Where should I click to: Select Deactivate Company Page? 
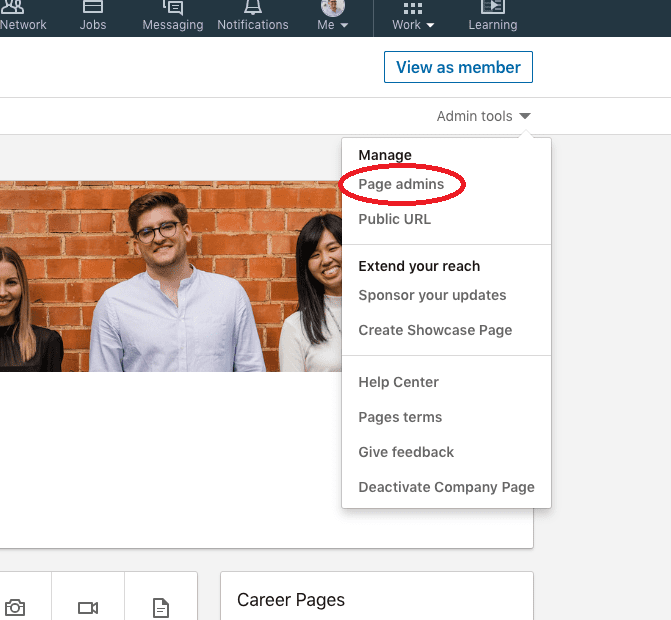[x=446, y=487]
